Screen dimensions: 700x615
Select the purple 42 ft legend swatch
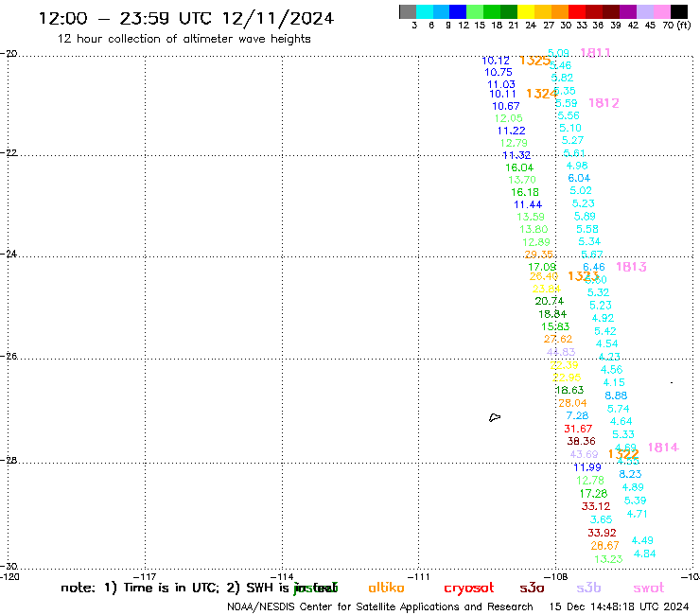pos(628,11)
